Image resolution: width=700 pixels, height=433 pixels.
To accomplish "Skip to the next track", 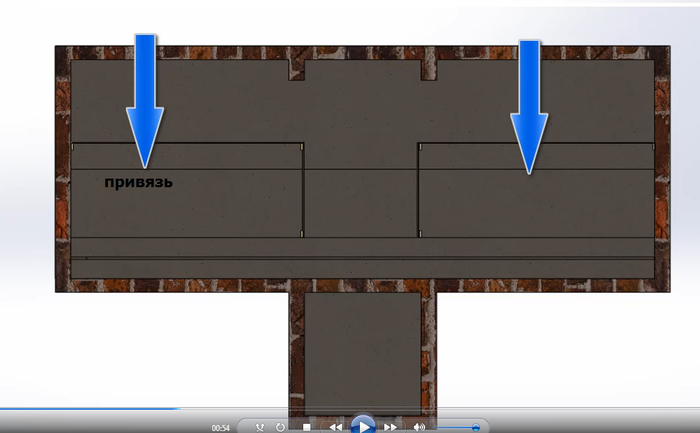I will tap(391, 427).
